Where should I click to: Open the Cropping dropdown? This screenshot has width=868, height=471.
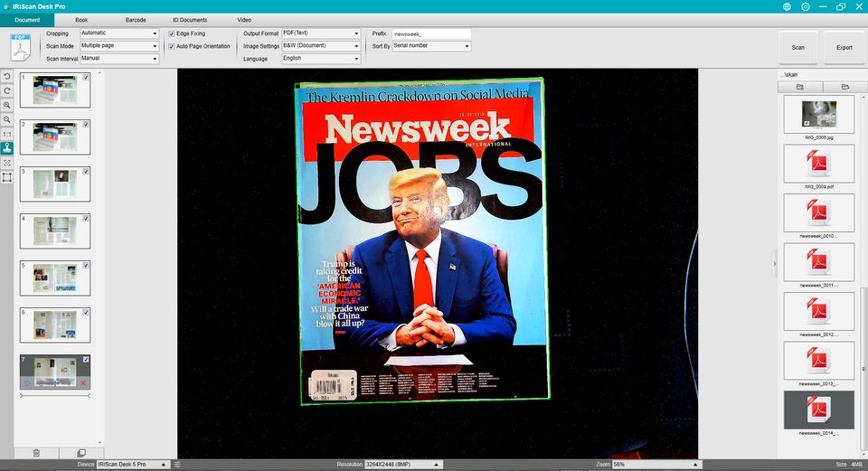(x=119, y=33)
